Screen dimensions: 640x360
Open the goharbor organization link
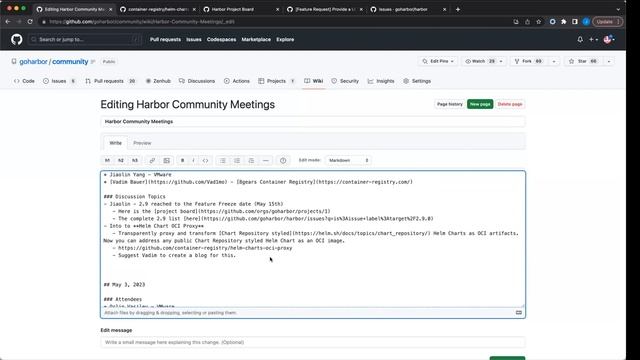tap(33, 62)
